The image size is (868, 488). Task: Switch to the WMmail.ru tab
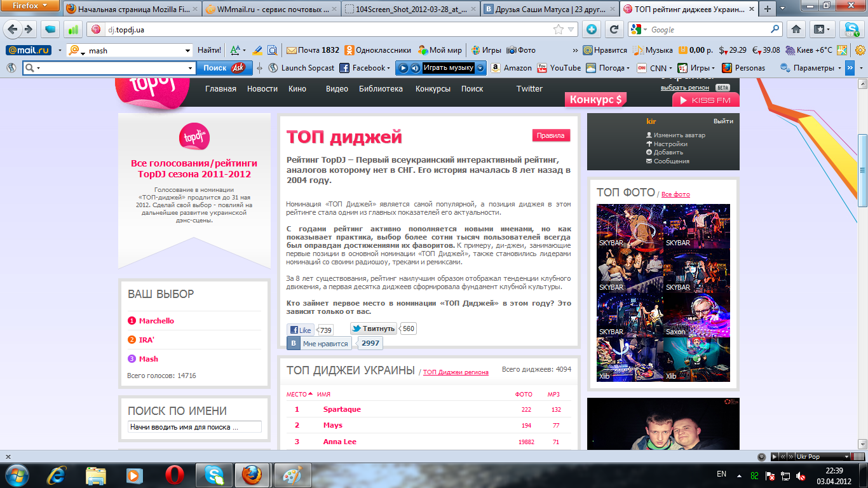(x=271, y=9)
